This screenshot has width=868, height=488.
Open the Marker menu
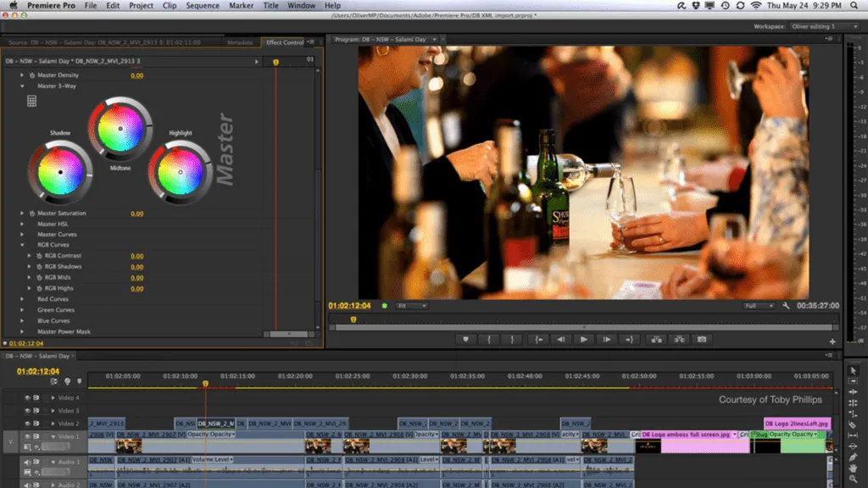(241, 6)
